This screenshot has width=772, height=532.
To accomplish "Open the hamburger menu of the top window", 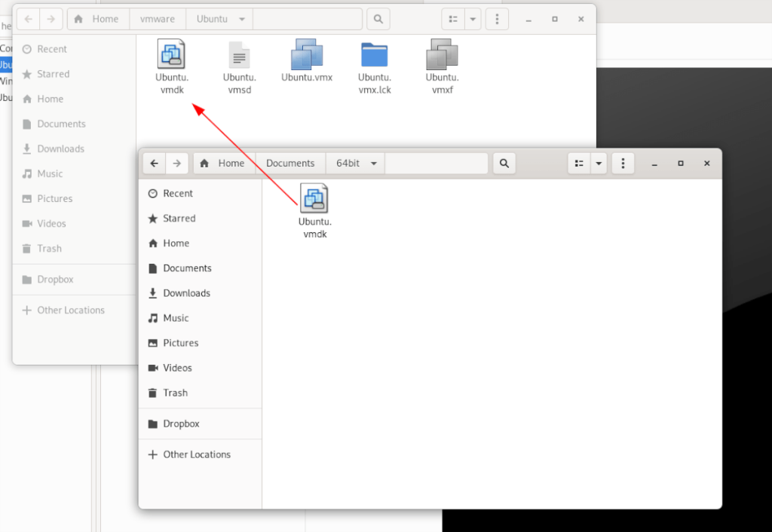I will (x=497, y=19).
